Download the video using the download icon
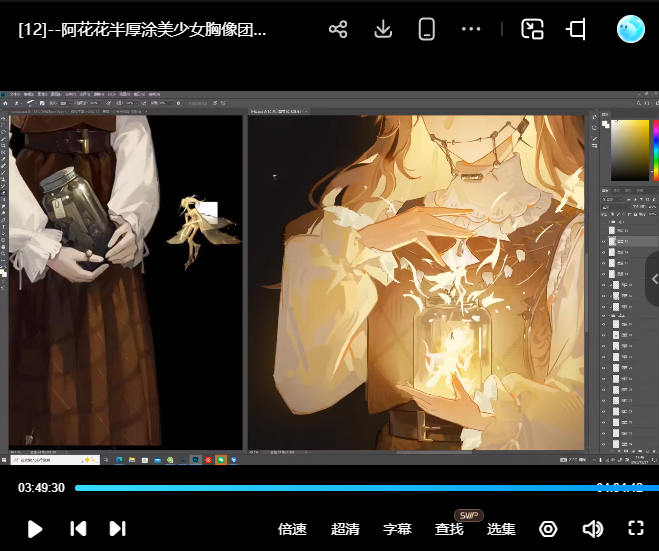The height and width of the screenshot is (551, 659). click(382, 29)
